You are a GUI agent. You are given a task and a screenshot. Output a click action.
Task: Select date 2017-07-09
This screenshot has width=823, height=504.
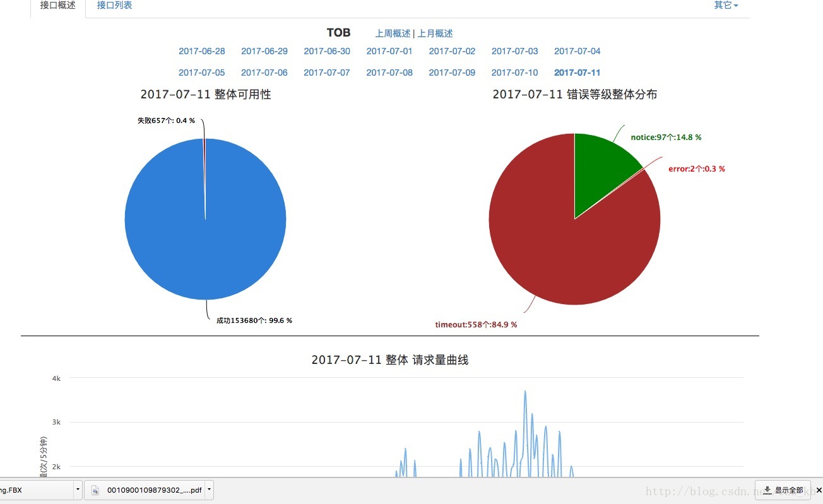pyautogui.click(x=452, y=73)
